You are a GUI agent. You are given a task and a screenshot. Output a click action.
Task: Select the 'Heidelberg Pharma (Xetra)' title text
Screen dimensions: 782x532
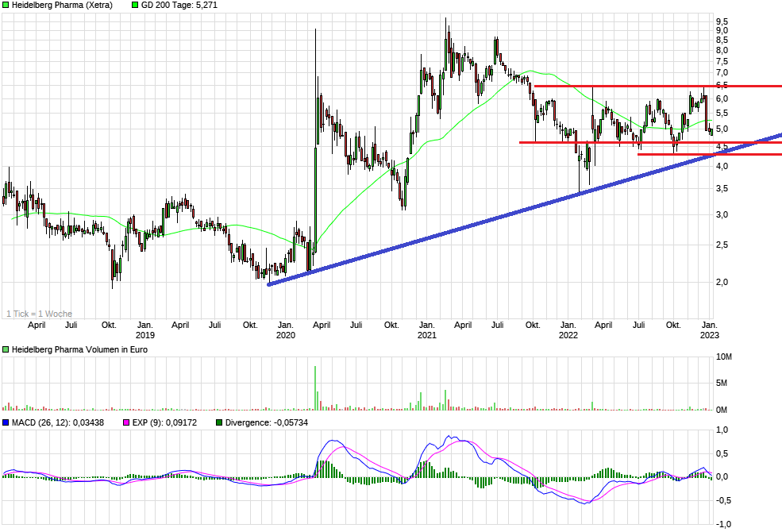(x=63, y=5)
